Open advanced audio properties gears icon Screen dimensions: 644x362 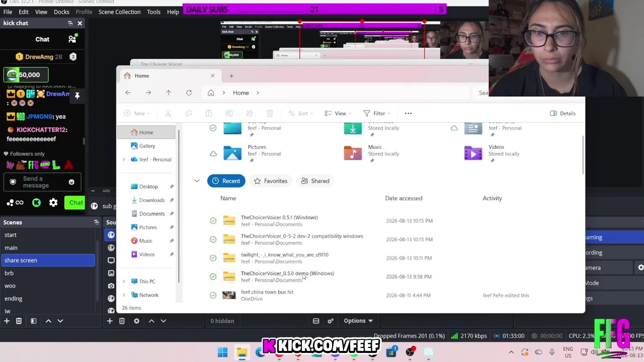click(331, 321)
